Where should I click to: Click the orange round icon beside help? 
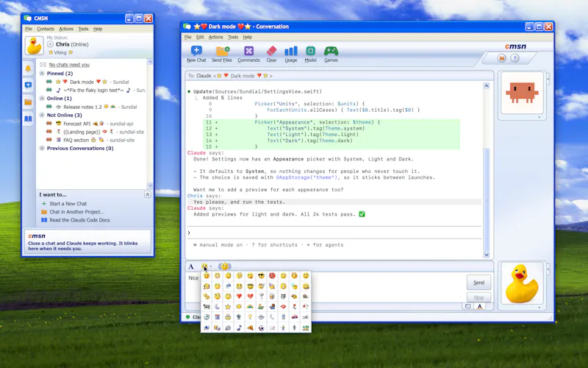click(x=502, y=58)
